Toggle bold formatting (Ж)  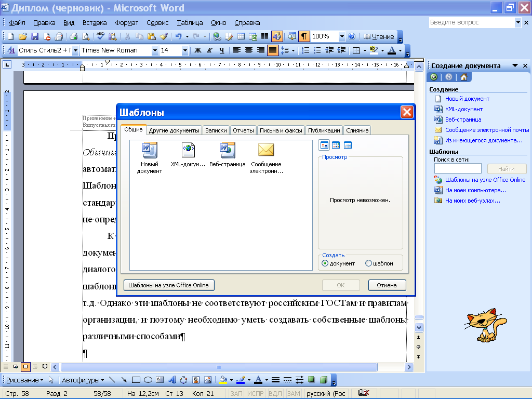tap(198, 50)
